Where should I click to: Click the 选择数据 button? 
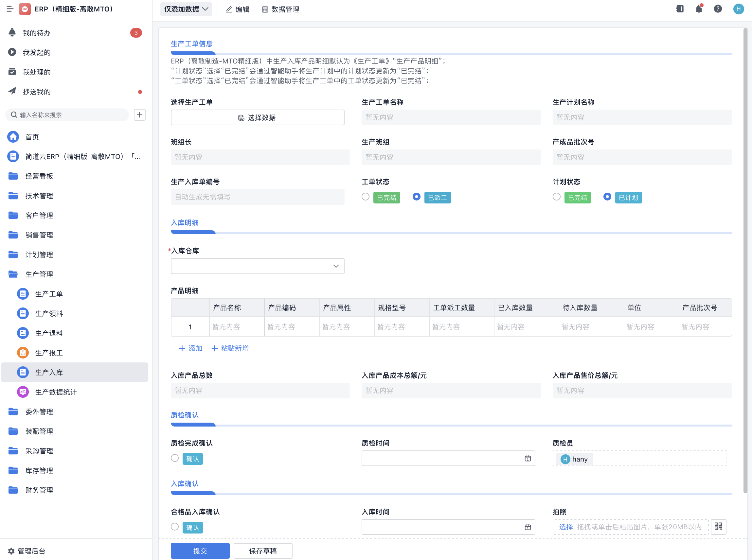click(257, 118)
